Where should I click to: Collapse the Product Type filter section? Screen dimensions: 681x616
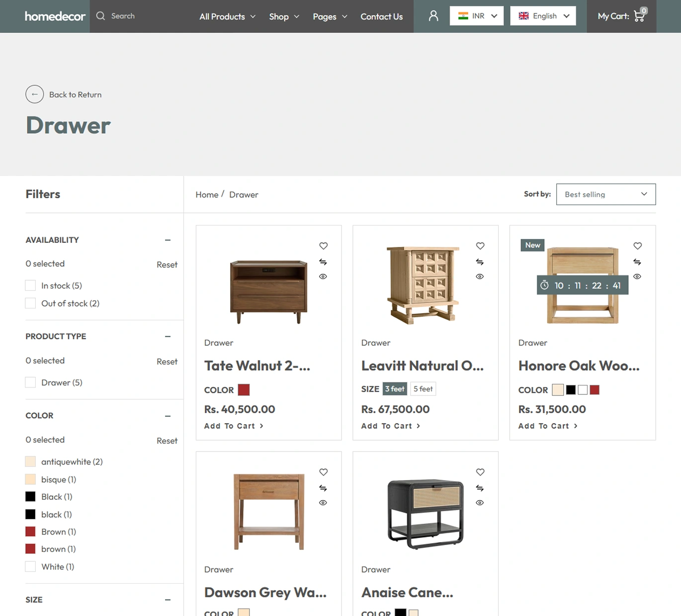(168, 336)
